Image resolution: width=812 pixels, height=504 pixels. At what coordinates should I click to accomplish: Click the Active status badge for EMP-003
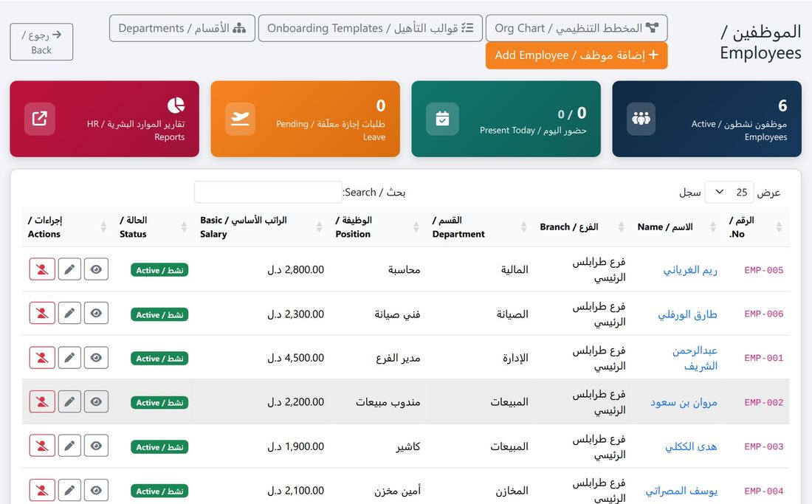click(x=159, y=447)
